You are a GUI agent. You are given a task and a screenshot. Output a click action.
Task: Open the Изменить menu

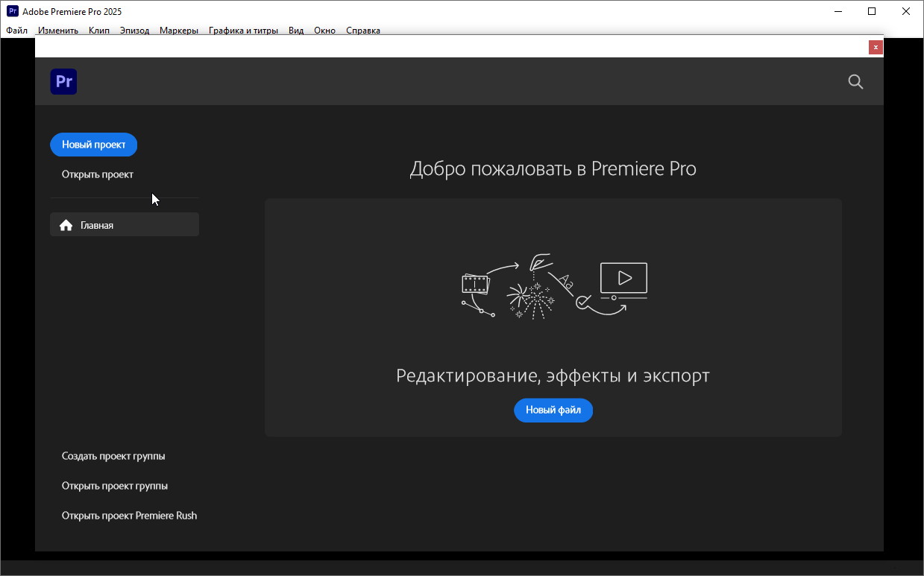(x=58, y=31)
